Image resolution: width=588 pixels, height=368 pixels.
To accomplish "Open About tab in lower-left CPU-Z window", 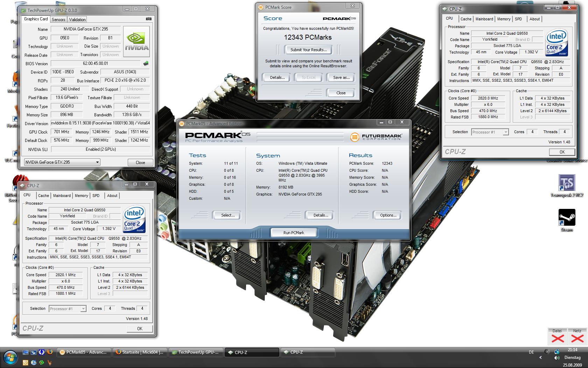I will (112, 196).
